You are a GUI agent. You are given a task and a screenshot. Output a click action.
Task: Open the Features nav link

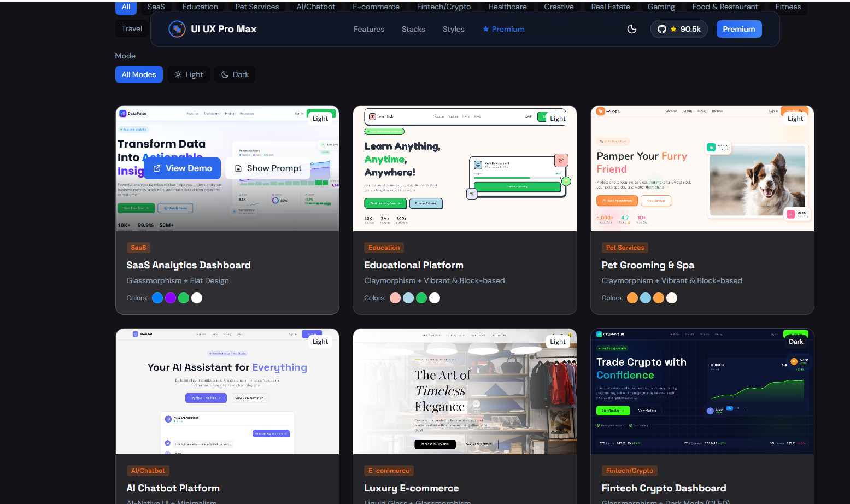[369, 29]
